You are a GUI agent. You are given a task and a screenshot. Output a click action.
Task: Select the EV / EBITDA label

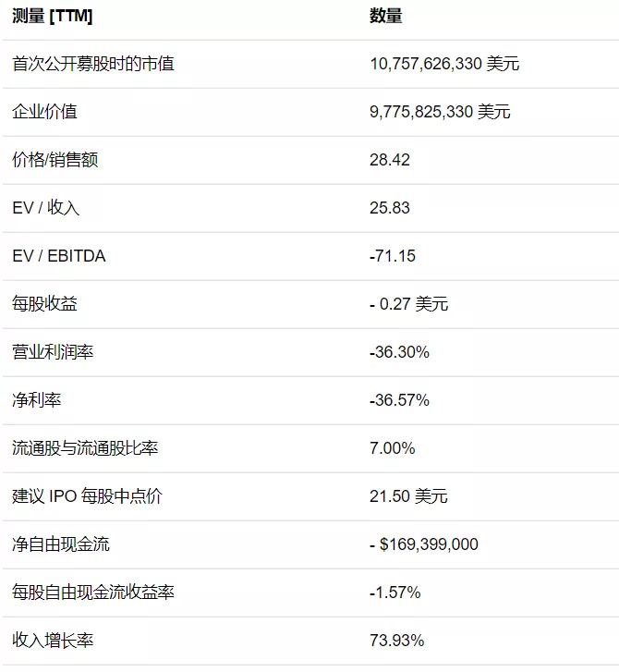[59, 256]
